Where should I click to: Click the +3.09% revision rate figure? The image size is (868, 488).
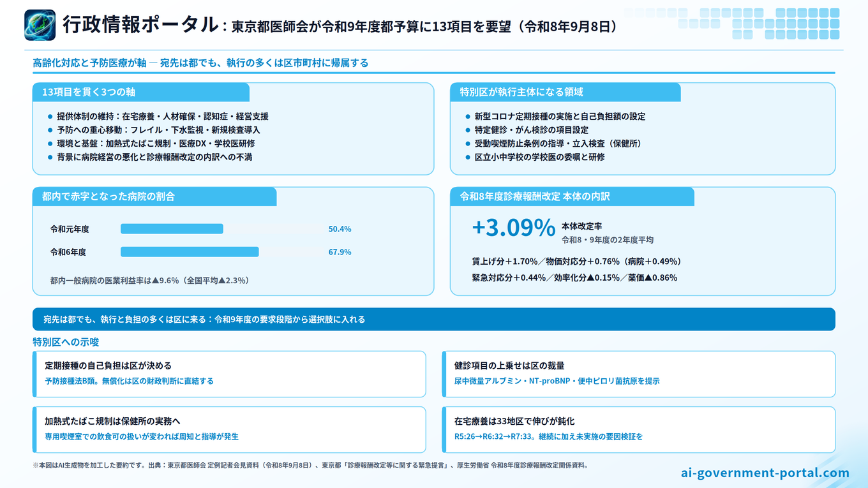click(x=513, y=228)
